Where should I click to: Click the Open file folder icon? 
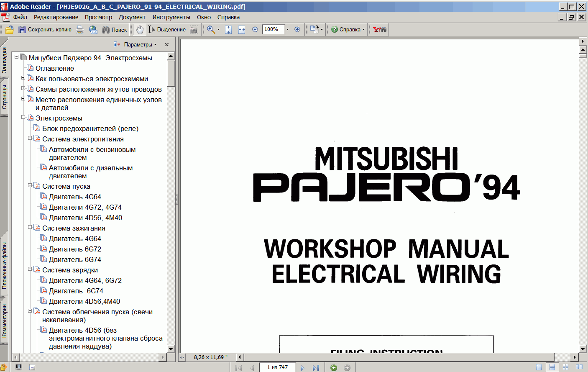(x=10, y=30)
